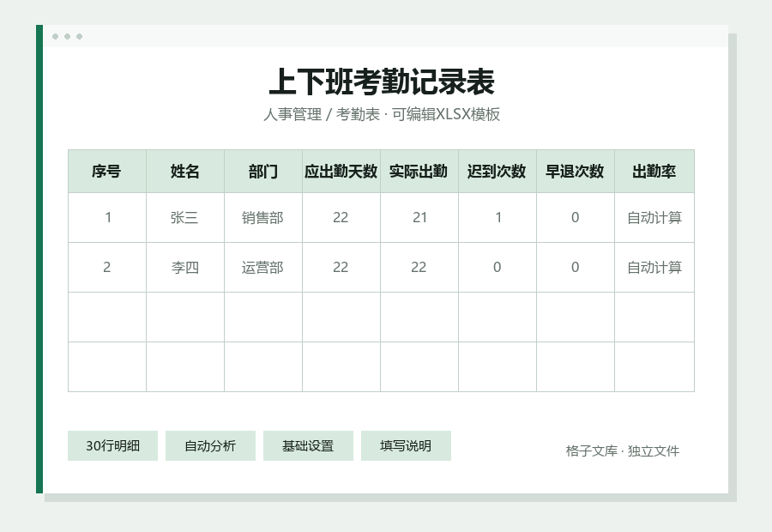The width and height of the screenshot is (772, 532).
Task: Click the 运营部 department cell
Action: point(263,267)
